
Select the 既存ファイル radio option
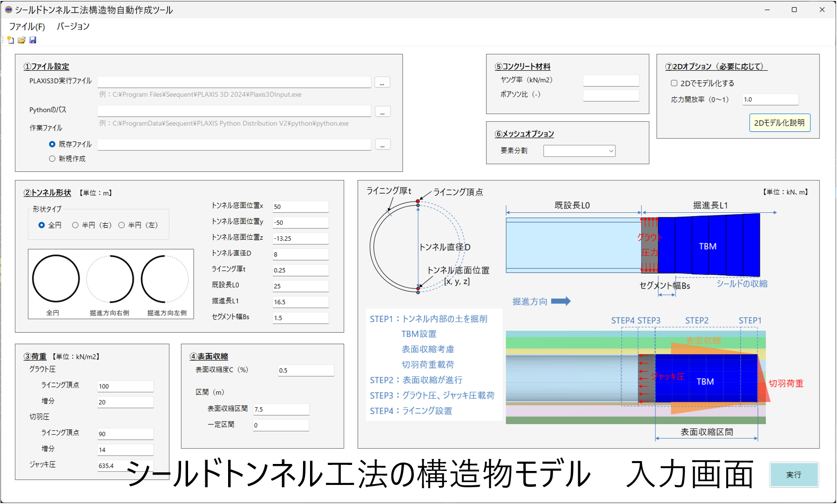(52, 144)
